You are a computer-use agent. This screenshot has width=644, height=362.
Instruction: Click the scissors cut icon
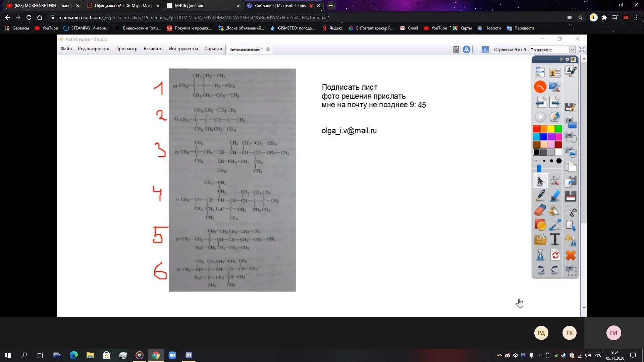(x=570, y=211)
